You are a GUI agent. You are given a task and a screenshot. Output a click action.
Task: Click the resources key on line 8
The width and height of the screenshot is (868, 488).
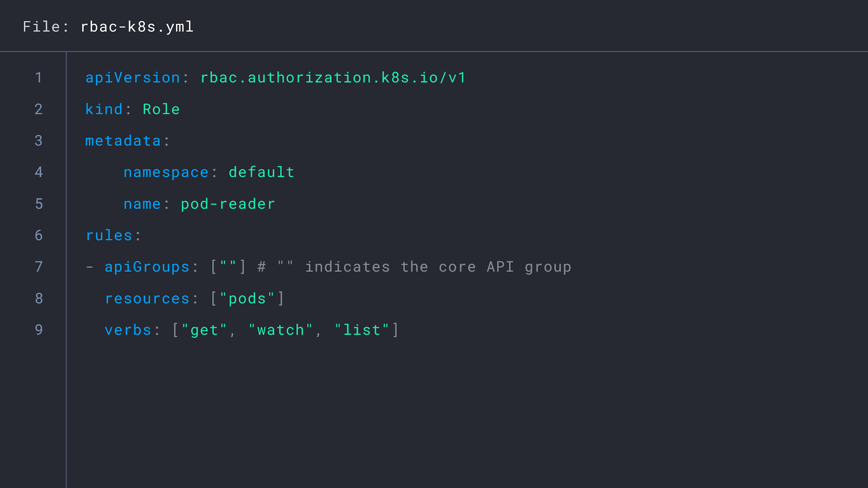tap(147, 298)
